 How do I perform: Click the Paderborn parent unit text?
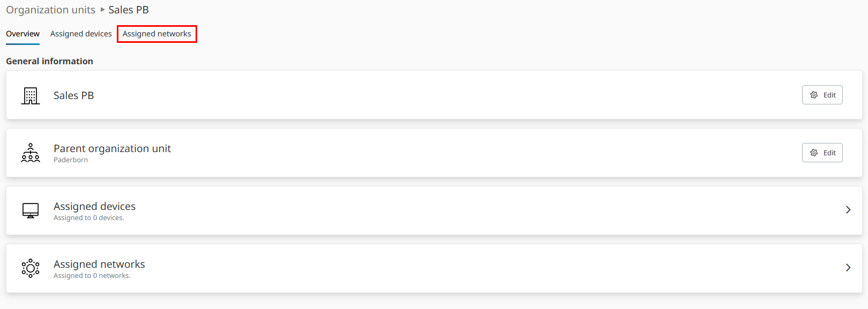point(71,160)
